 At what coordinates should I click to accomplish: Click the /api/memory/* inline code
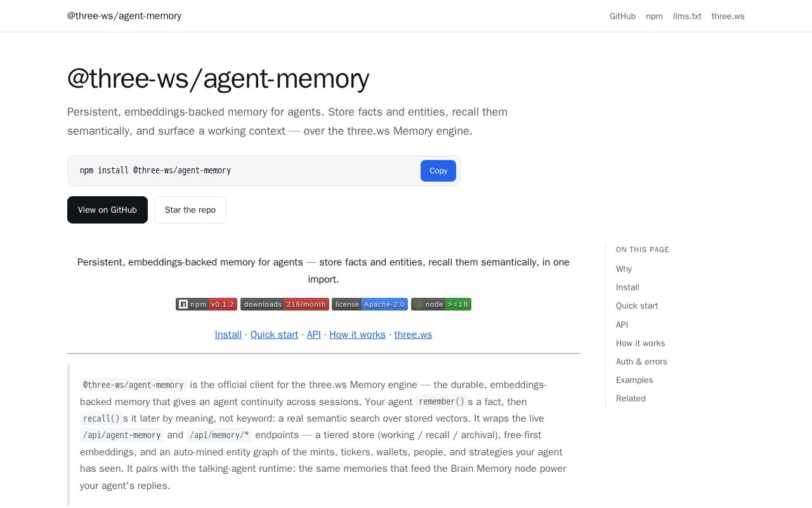point(219,435)
